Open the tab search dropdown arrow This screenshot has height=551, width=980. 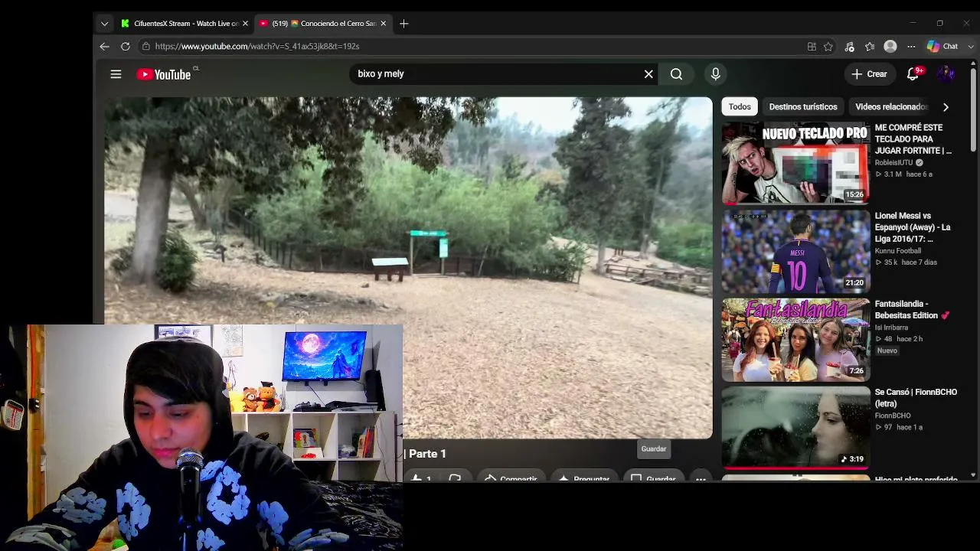(x=104, y=24)
